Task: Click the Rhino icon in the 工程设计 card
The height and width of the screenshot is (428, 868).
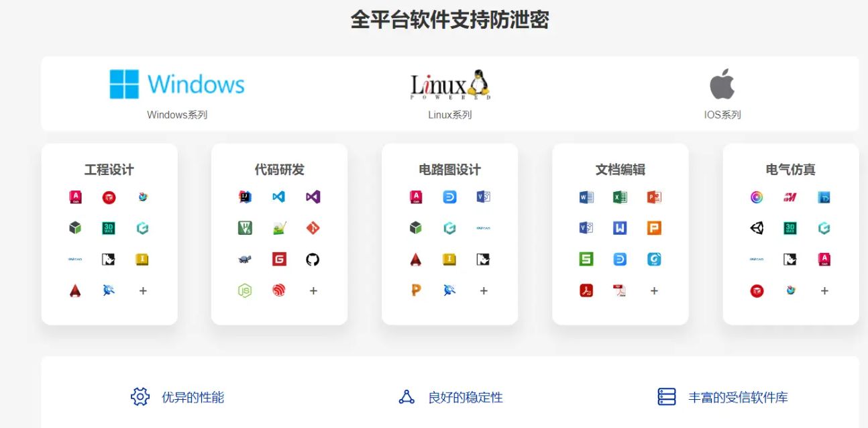Action: (x=109, y=259)
